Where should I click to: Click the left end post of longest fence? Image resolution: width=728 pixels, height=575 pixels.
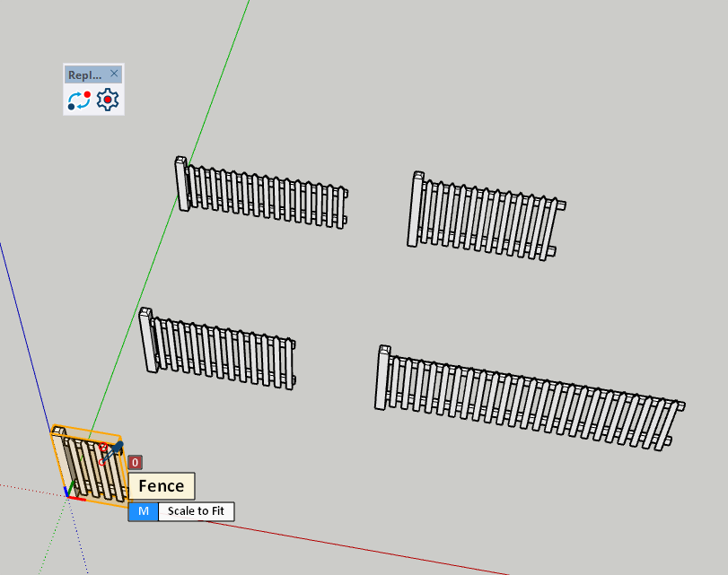coord(383,377)
